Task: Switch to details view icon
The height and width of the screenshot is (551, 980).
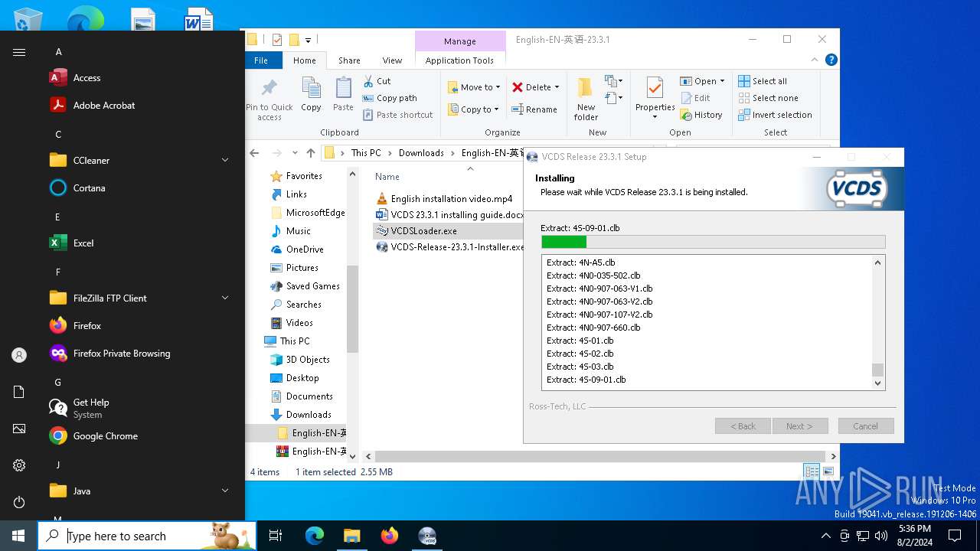Action: pyautogui.click(x=811, y=472)
